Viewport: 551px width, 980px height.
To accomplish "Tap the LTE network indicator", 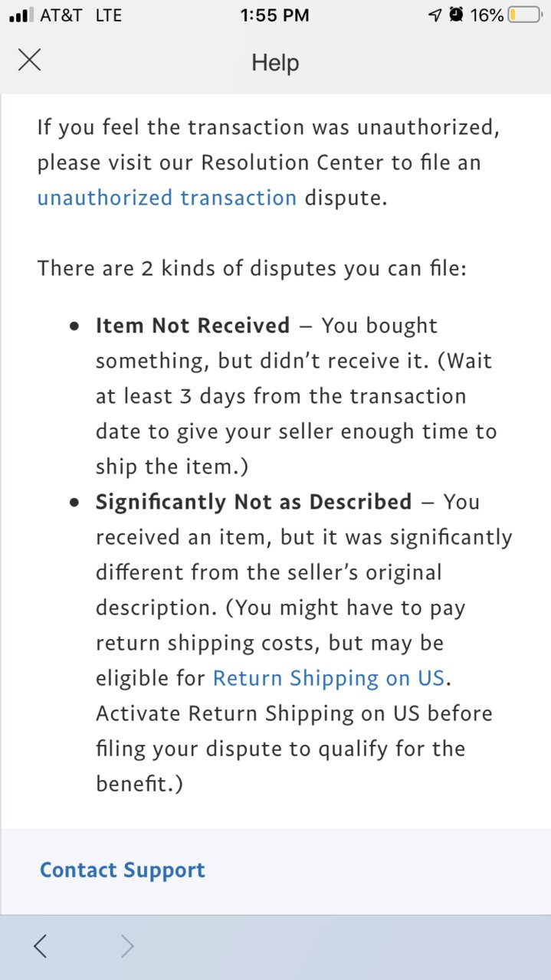I will (x=109, y=15).
